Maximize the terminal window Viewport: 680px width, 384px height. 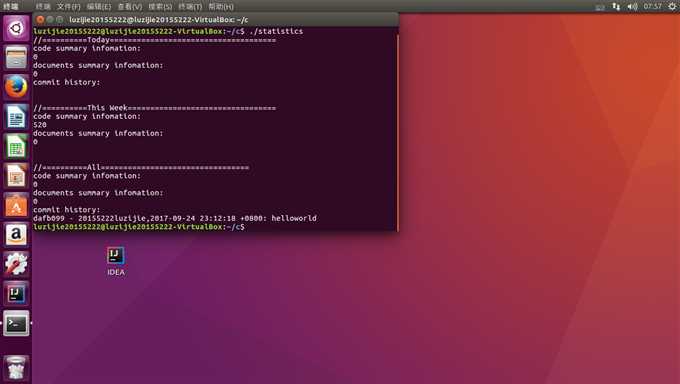[60, 20]
